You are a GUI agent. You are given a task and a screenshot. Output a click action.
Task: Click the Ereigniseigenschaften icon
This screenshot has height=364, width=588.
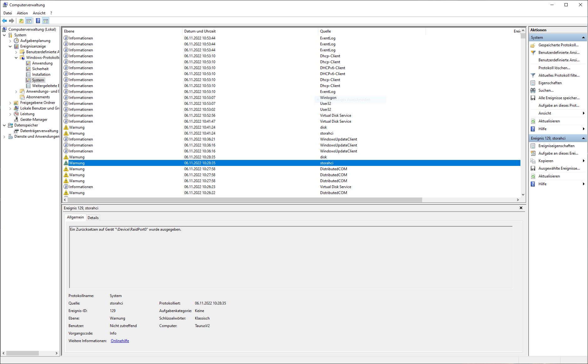coord(533,146)
